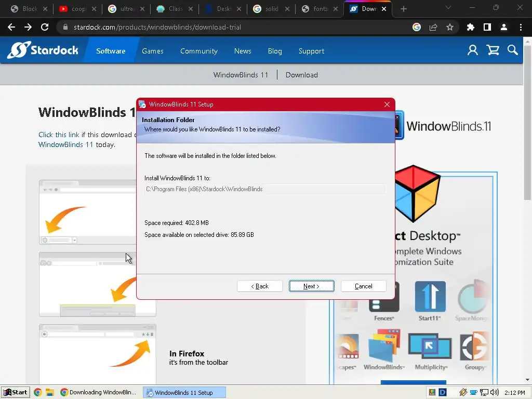
Task: Open the Start button on taskbar
Action: (x=15, y=393)
